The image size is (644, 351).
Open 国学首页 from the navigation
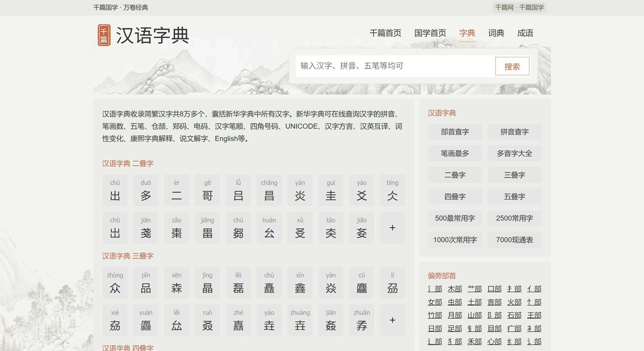(431, 33)
